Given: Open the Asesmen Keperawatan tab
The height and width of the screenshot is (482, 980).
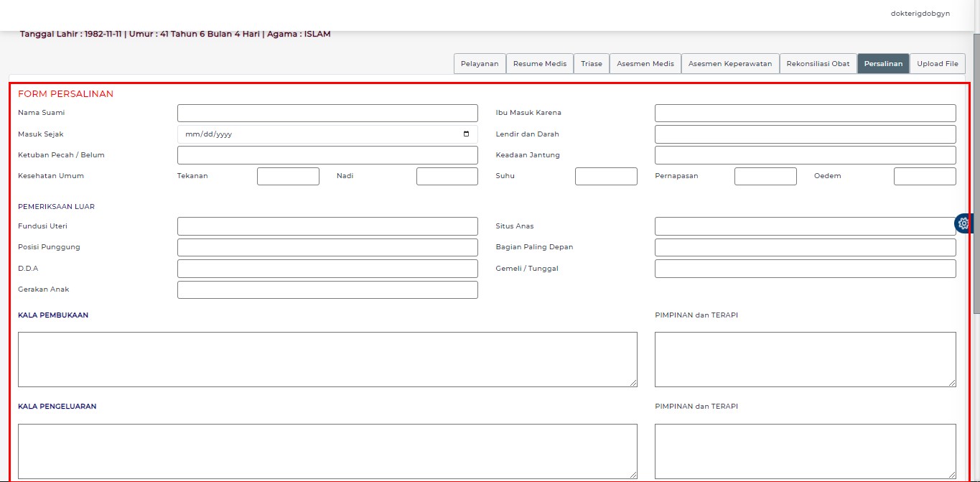Looking at the screenshot, I should (729, 64).
